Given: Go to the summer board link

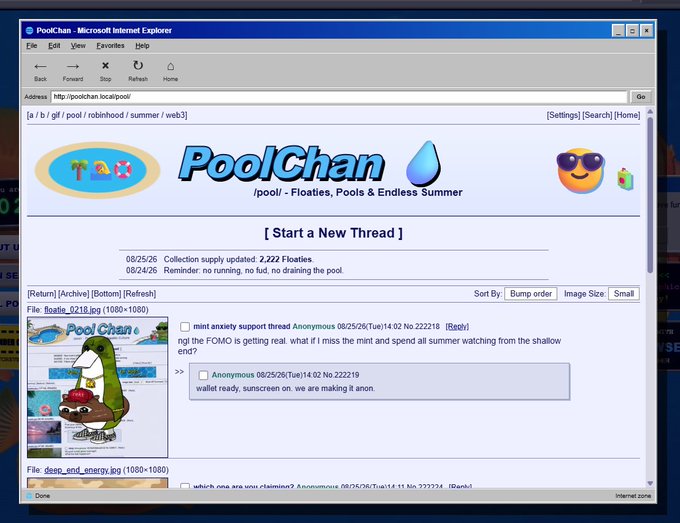Looking at the screenshot, I should pyautogui.click(x=144, y=115).
